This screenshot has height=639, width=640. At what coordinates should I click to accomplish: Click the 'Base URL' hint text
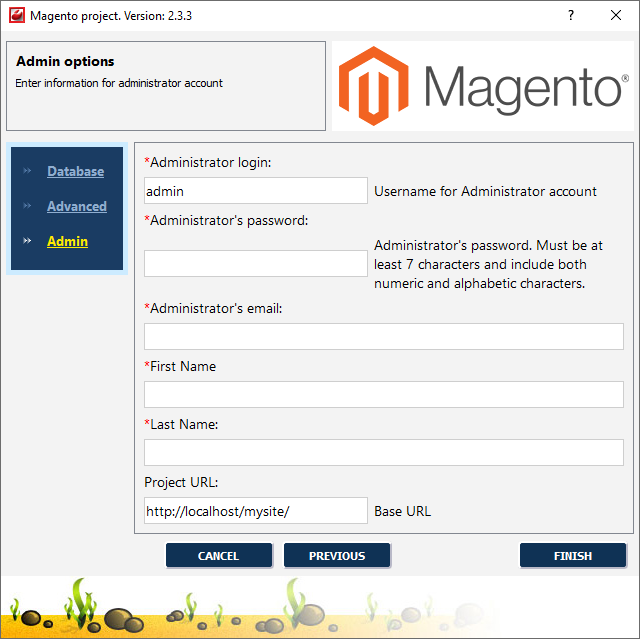click(x=402, y=511)
